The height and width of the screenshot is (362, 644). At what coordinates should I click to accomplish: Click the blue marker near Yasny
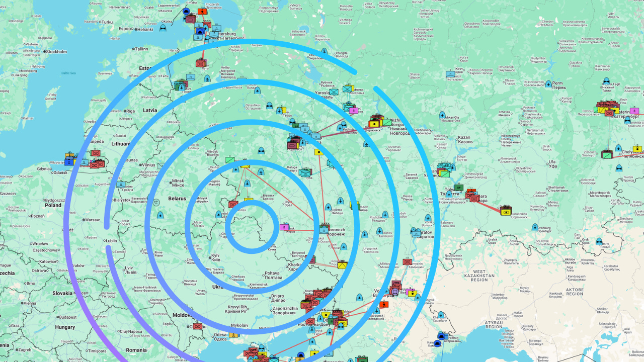click(x=599, y=241)
